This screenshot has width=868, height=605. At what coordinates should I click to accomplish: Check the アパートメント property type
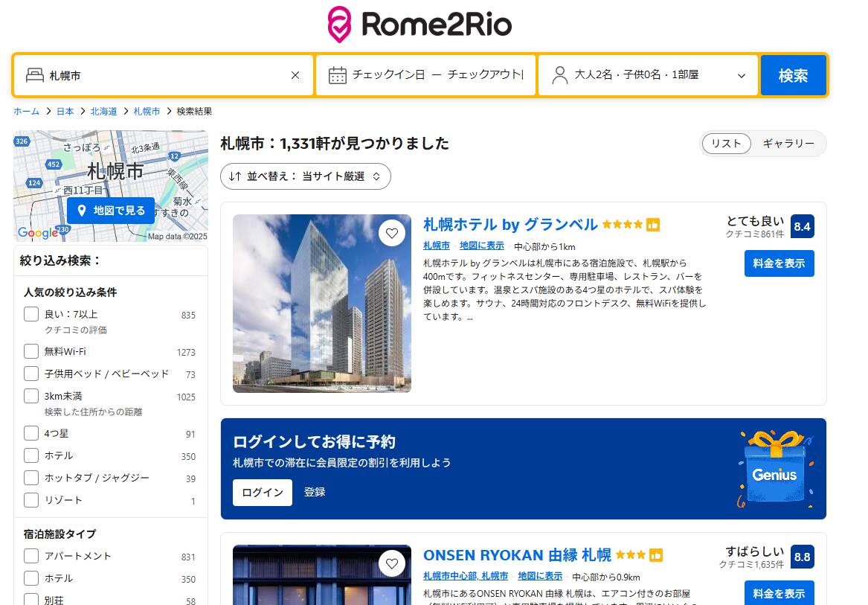click(x=31, y=556)
